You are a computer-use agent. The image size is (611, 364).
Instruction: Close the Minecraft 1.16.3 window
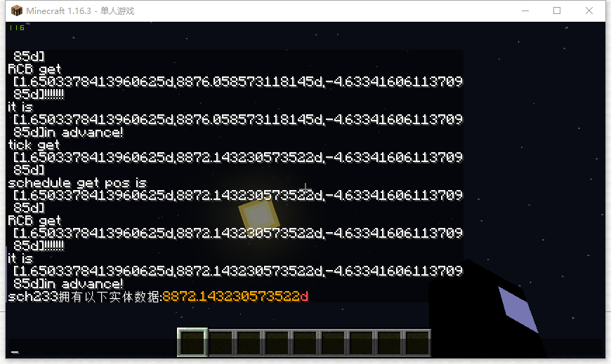click(x=589, y=11)
